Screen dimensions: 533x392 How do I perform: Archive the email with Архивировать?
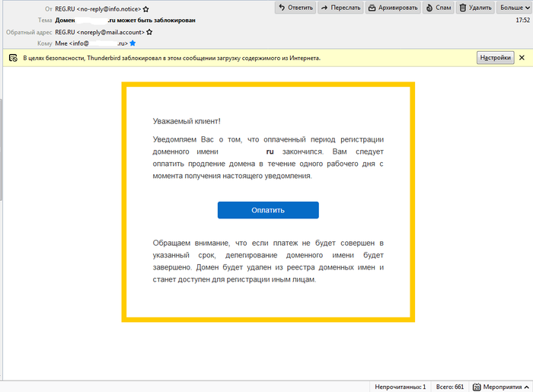coord(392,8)
